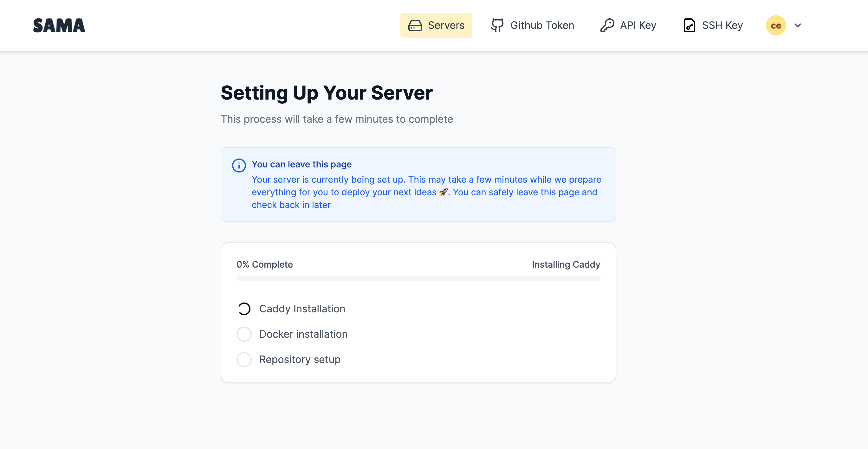Click the 'Setting Up Your Server' heading
Viewport: 868px width, 449px height.
(327, 93)
